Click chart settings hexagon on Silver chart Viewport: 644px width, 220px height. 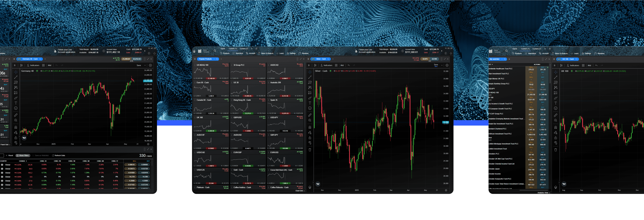point(447,65)
